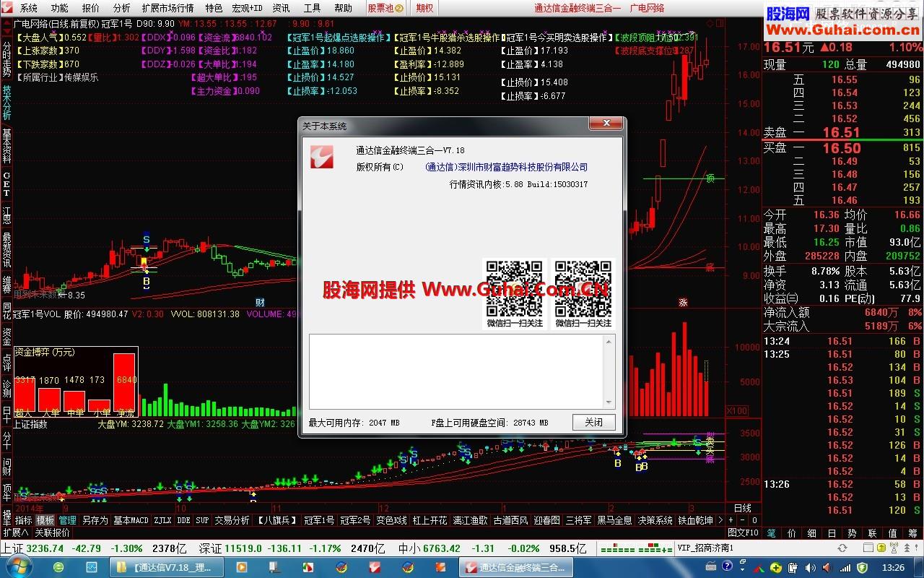Image resolution: width=924 pixels, height=578 pixels.
Task: Switch to the 指标 tab
Action: pyautogui.click(x=24, y=520)
